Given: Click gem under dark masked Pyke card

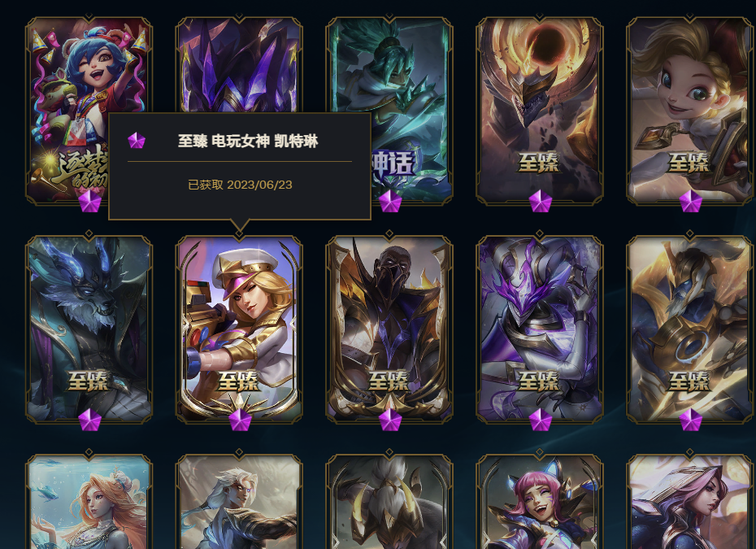Looking at the screenshot, I should pyautogui.click(x=390, y=420).
